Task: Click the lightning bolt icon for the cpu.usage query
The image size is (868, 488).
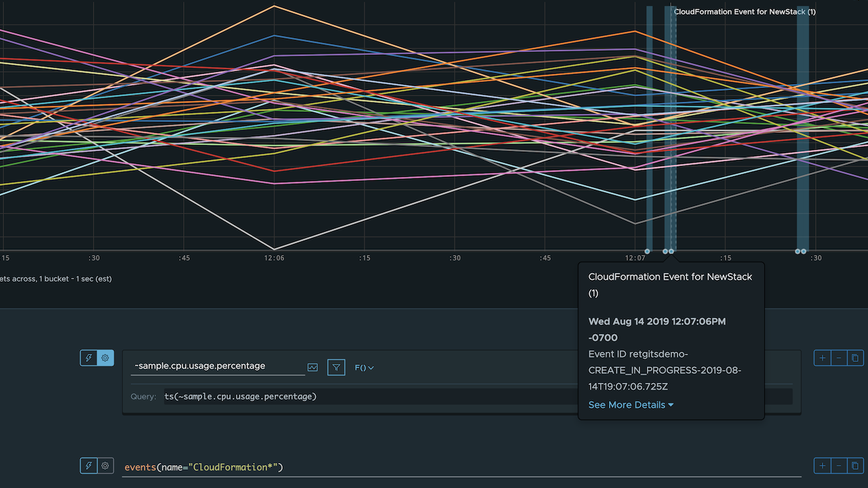Action: [89, 358]
